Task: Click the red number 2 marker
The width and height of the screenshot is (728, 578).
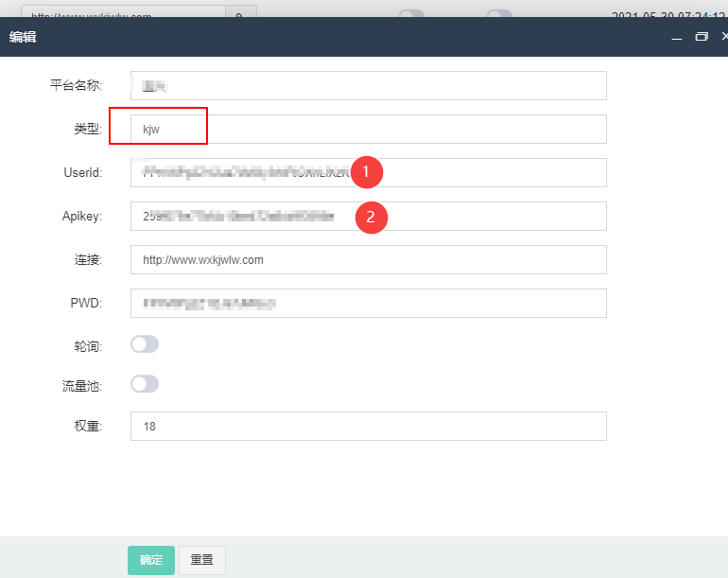Action: tap(371, 217)
